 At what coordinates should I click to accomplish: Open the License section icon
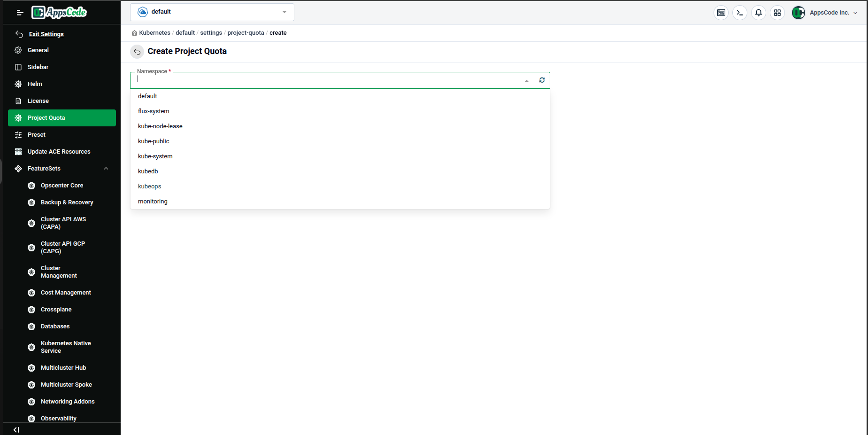[x=18, y=101]
